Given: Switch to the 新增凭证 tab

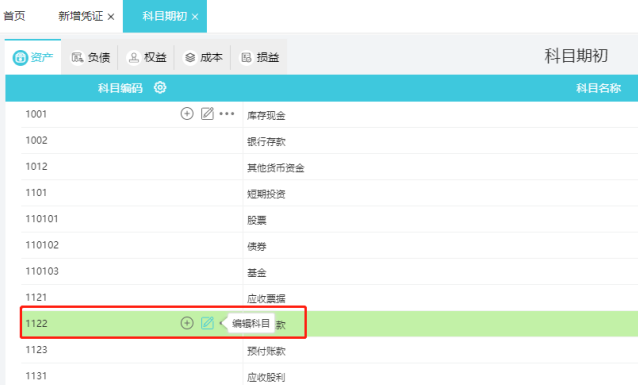Looking at the screenshot, I should point(81,16).
